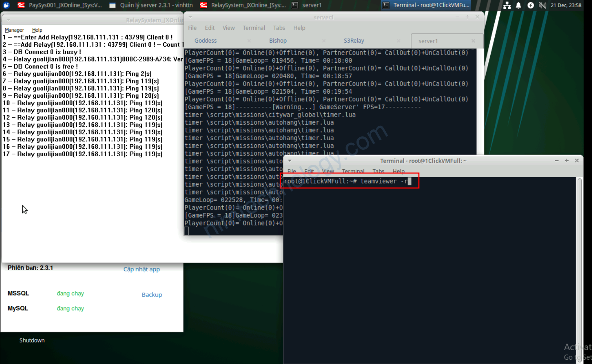Viewport: 592px width, 364px height.
Task: Open window menu arrow on server1 titlebar
Action: [x=190, y=17]
